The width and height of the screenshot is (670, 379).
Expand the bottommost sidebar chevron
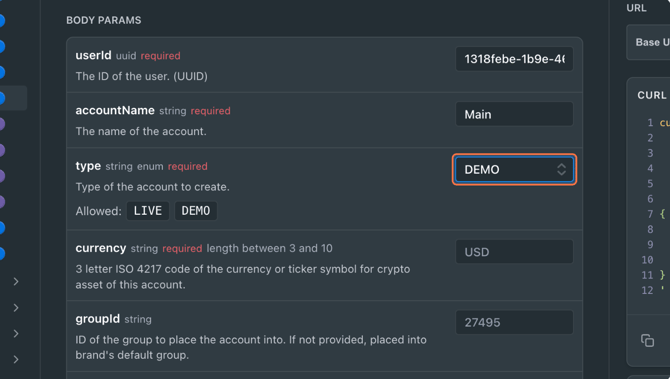click(16, 359)
